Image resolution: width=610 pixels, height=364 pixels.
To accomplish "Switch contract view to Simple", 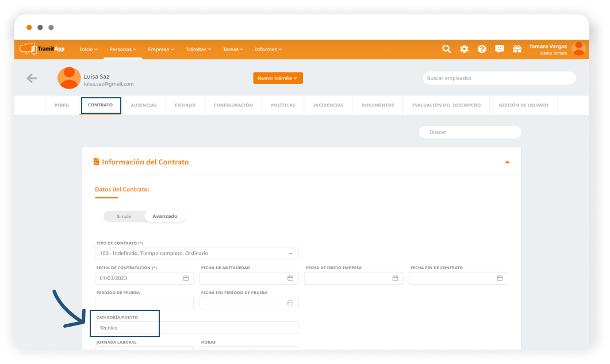I will click(124, 217).
